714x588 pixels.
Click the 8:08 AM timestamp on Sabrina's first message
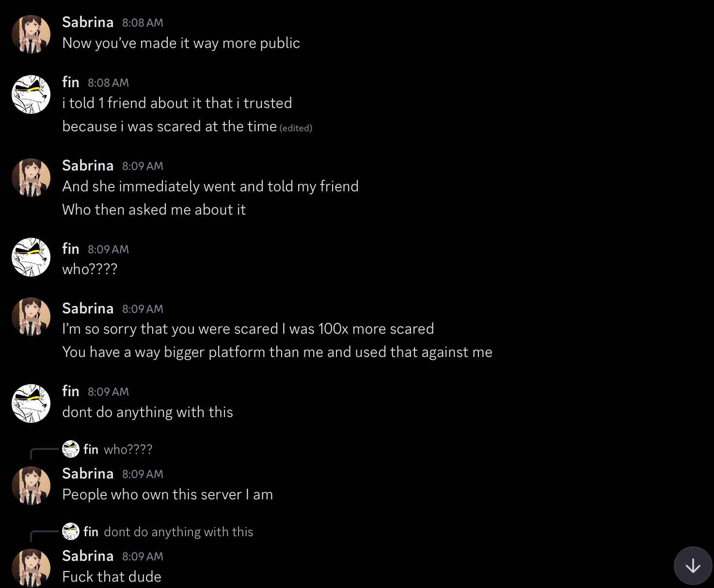click(143, 23)
